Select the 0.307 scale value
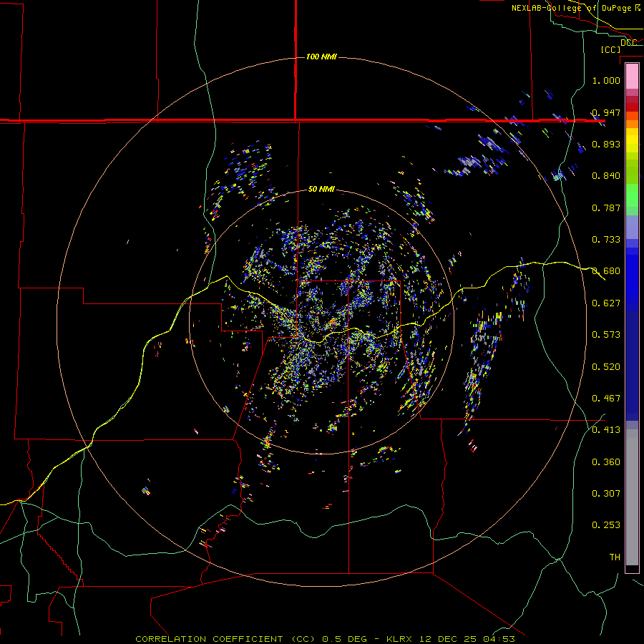644x644 pixels. coord(606,493)
